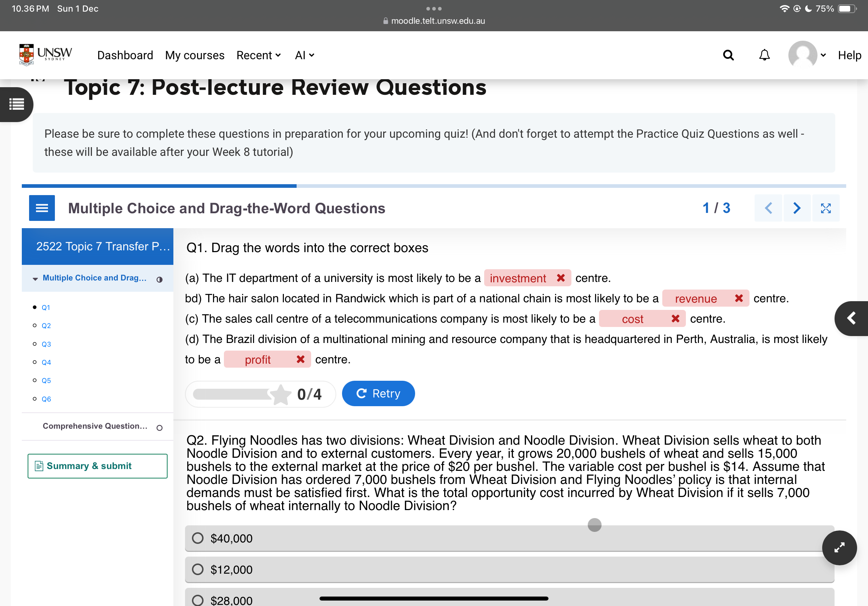Open the search magnifier icon
868x606 pixels.
click(728, 55)
